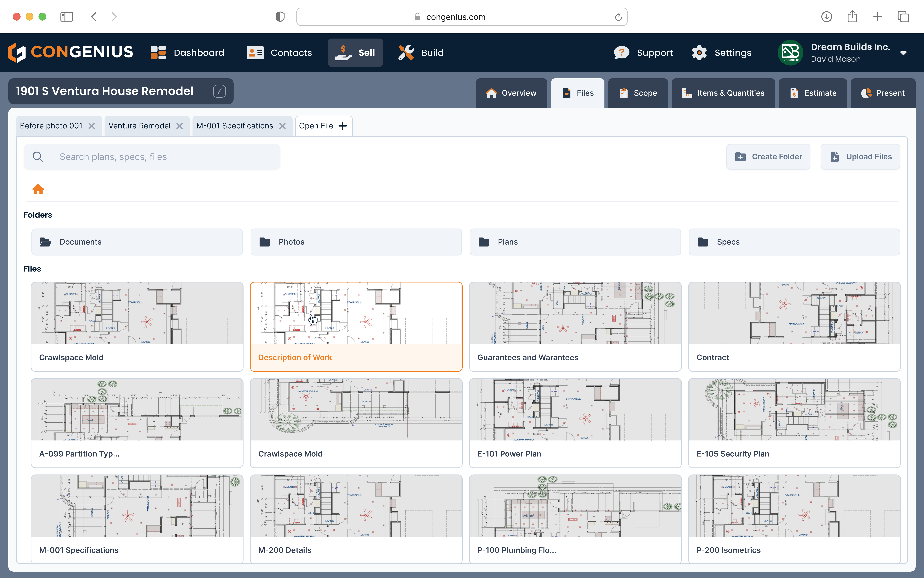Open the Scope tab
Screen dimensions: 924x578
638,93
